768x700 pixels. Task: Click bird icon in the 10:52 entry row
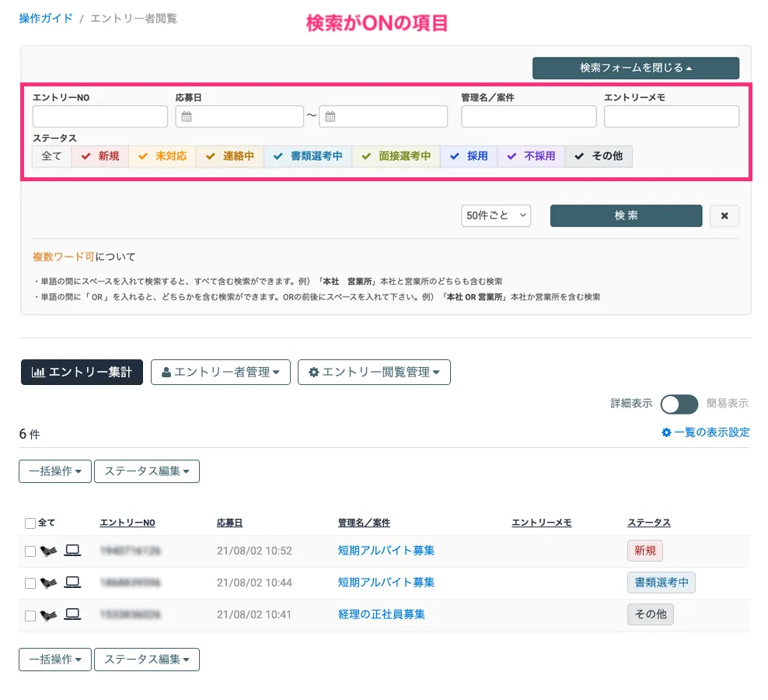coord(49,551)
